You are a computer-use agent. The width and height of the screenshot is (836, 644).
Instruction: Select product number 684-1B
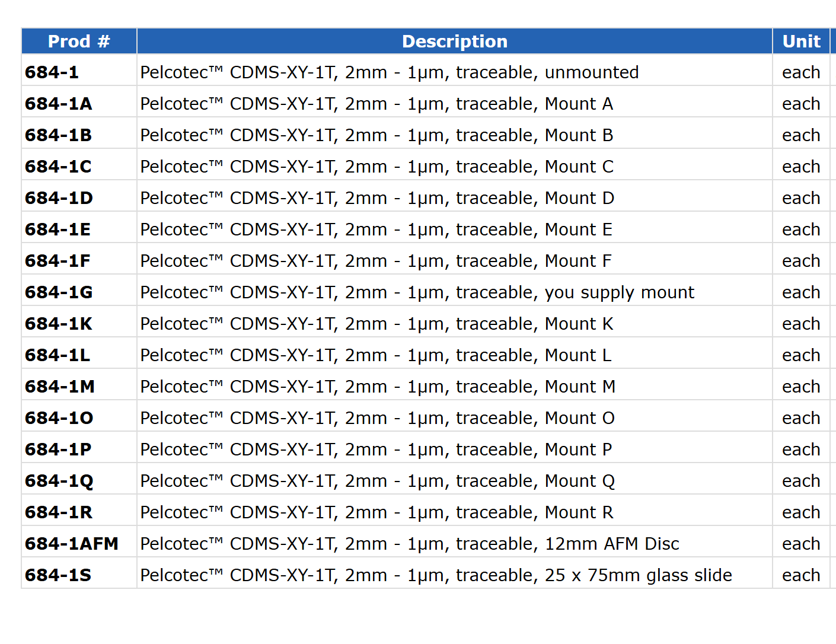58,135
